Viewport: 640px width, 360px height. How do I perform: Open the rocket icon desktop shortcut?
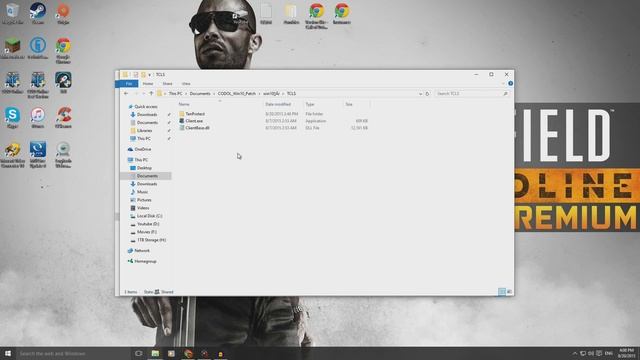click(x=63, y=82)
